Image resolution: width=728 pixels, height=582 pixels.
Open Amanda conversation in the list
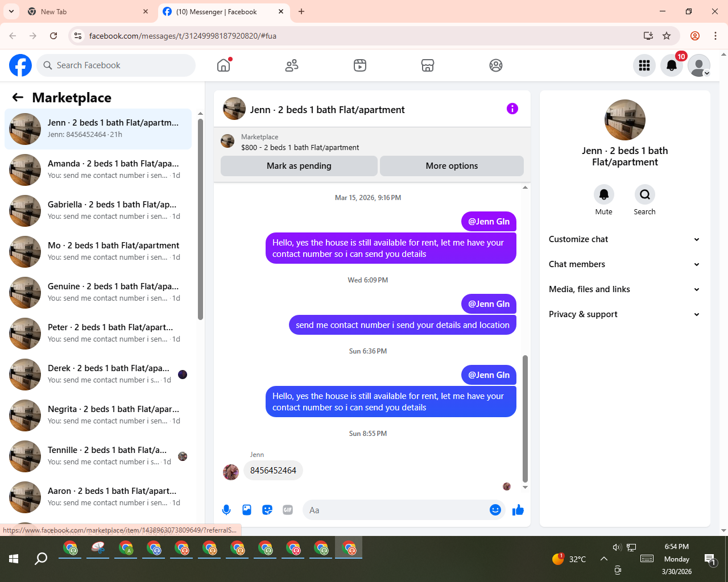(x=98, y=170)
